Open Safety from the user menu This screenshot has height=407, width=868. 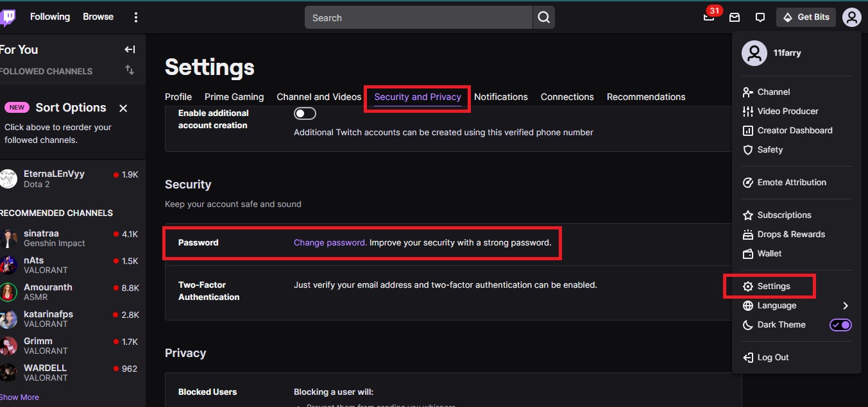tap(797, 150)
